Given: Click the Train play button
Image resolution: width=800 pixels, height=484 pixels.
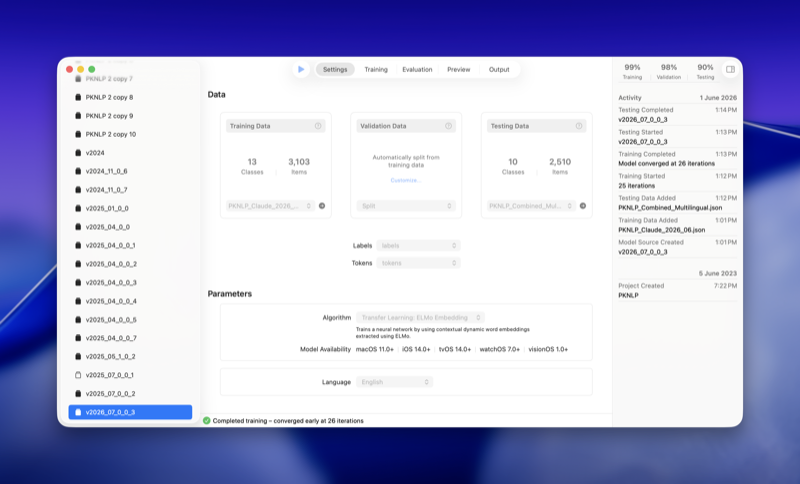Looking at the screenshot, I should coord(301,69).
